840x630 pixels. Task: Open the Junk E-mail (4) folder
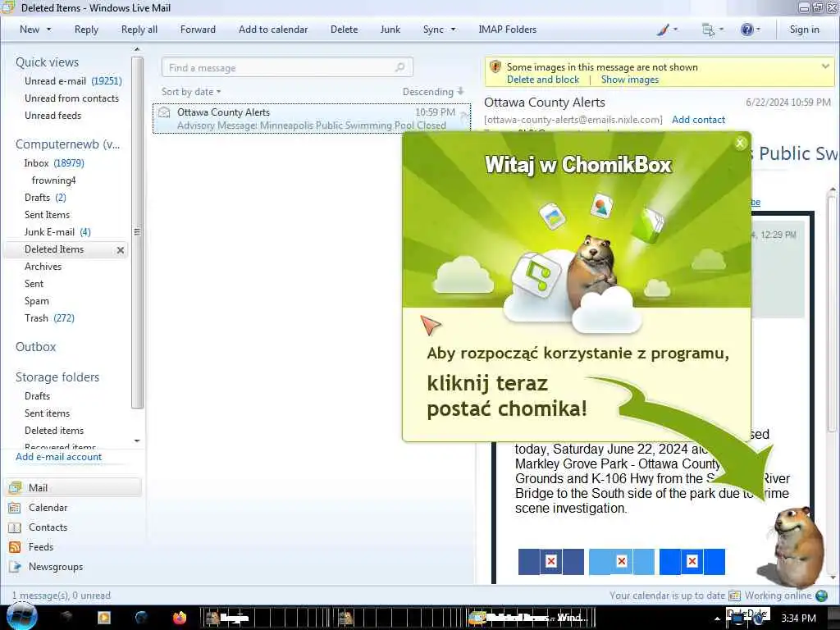click(x=57, y=232)
